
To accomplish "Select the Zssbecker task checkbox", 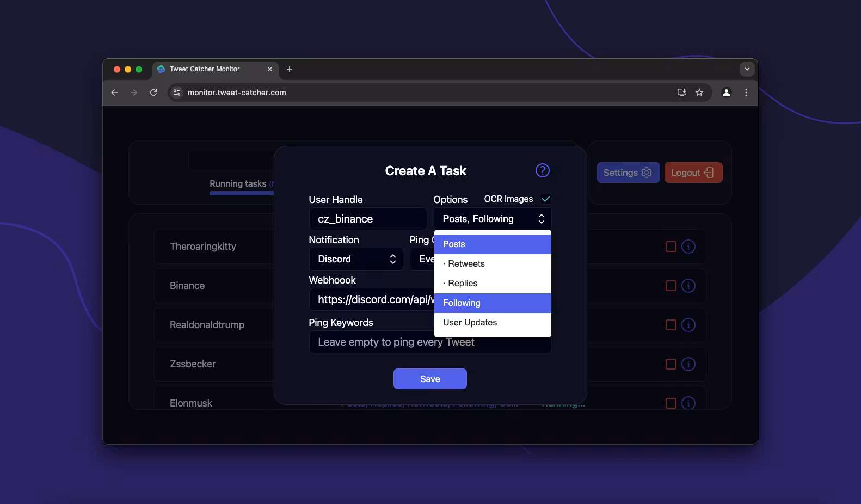I will click(x=671, y=364).
